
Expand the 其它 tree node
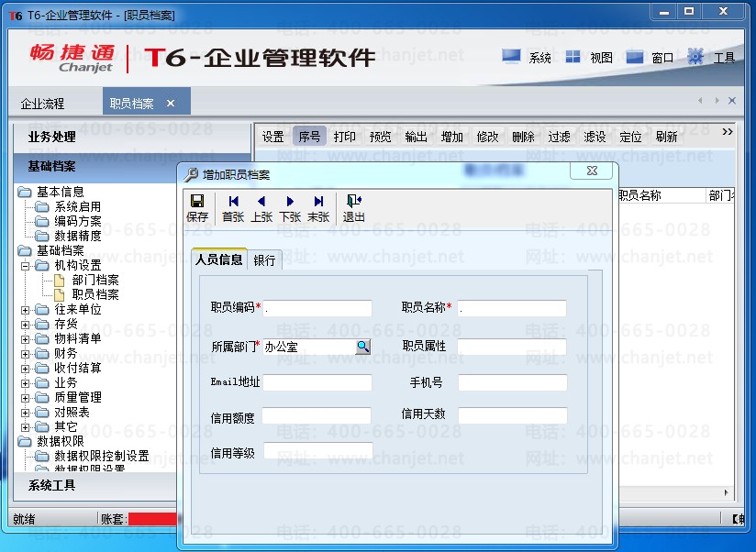click(25, 427)
